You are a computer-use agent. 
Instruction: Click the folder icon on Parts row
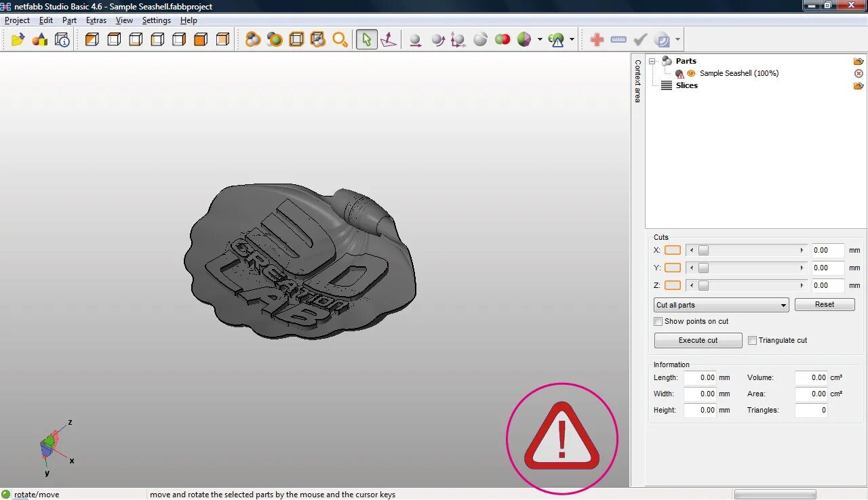pyautogui.click(x=859, y=61)
